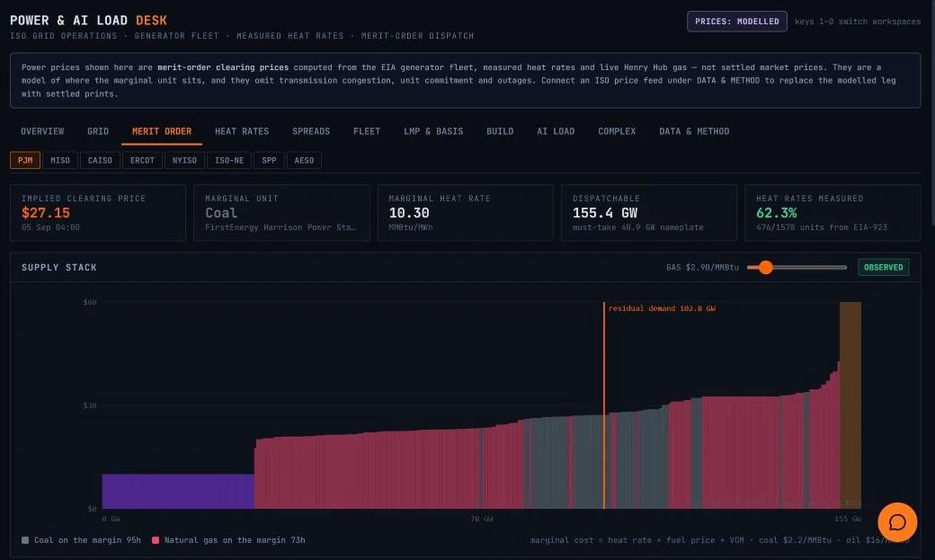This screenshot has width=935, height=560.
Task: Open the DATA & METHOD tab
Action: pos(694,131)
